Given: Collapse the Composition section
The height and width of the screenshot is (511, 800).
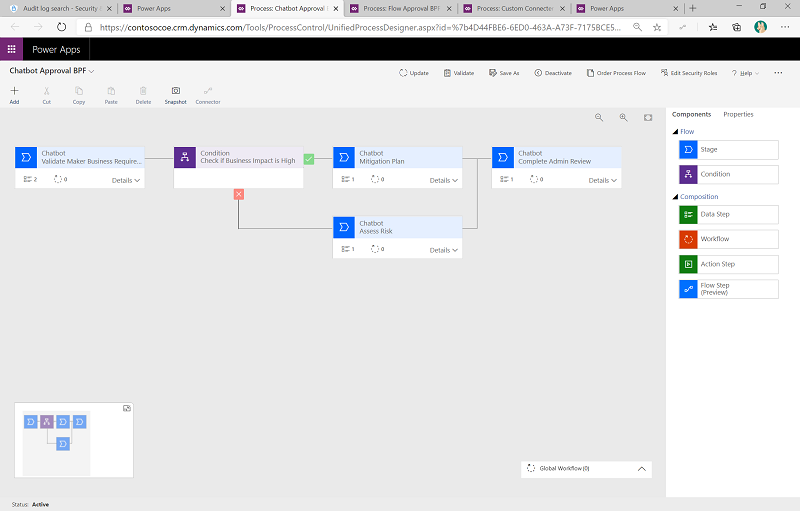Looking at the screenshot, I should 676,196.
